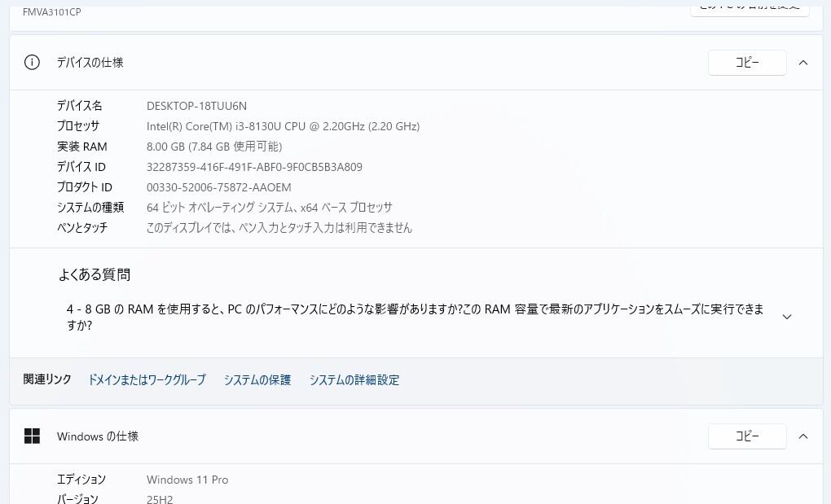
Task: Click the 関連リンク label
Action: tap(47, 379)
